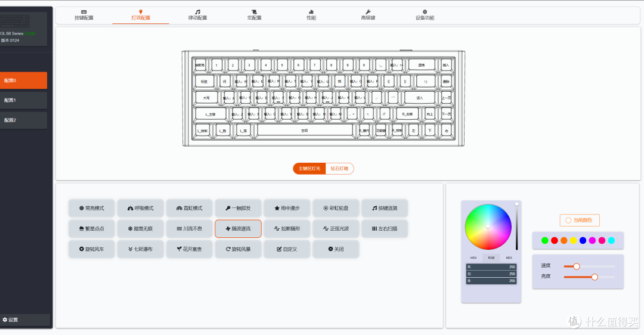Pick the magenta preset color swatch
Screen dimensions: 644x335
pos(592,241)
